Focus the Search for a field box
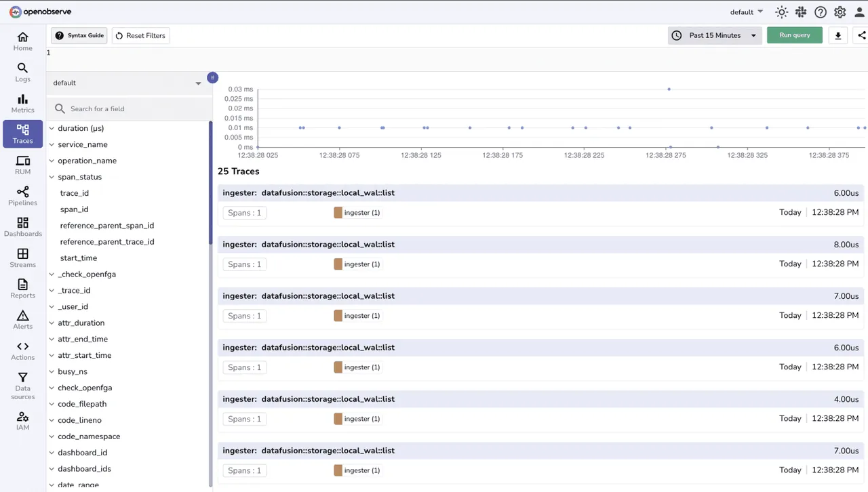 (x=128, y=108)
